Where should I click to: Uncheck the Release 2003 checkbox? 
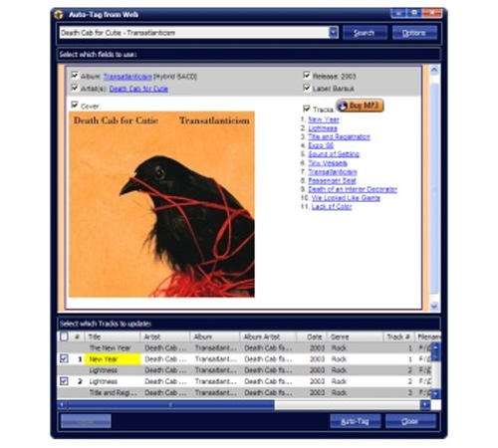pyautogui.click(x=307, y=76)
